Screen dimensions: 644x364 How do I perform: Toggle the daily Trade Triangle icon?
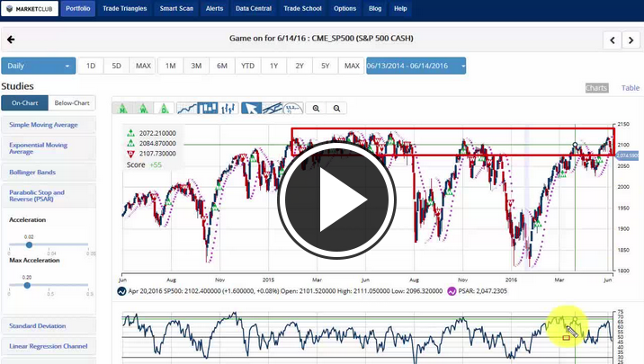point(164,109)
